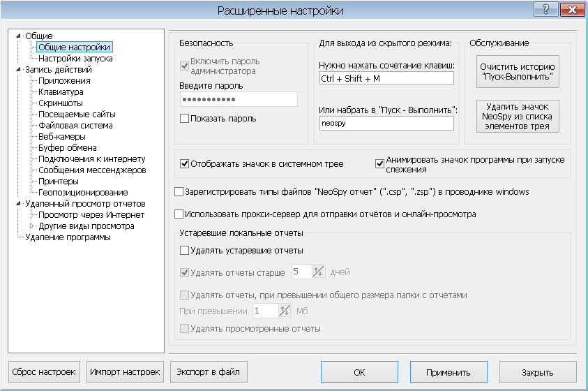Click the password input field
The image size is (588, 391).
[239, 100]
